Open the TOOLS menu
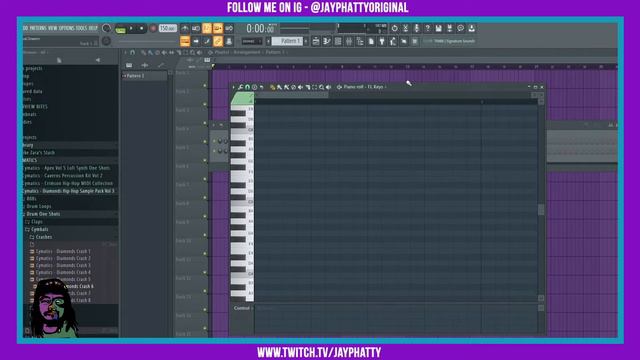 coord(82,28)
